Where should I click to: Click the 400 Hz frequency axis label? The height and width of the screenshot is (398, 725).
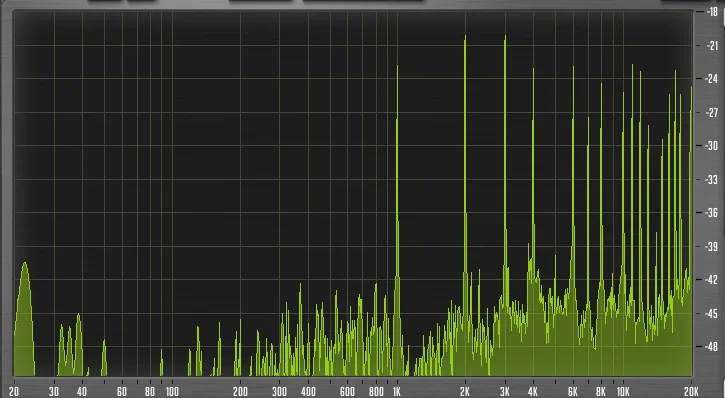pos(308,392)
